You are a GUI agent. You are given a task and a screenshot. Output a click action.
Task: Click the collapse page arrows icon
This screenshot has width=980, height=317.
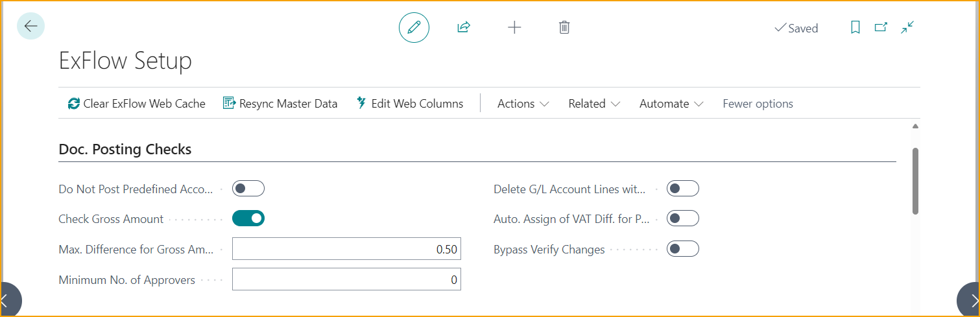tap(907, 27)
